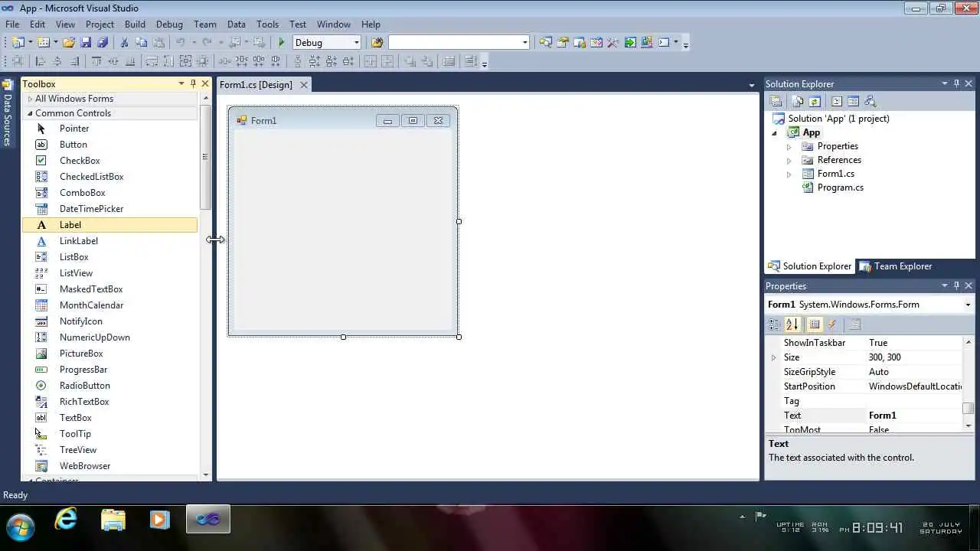
Task: Expand the Properties node in Solution Explorer
Action: coord(789,146)
